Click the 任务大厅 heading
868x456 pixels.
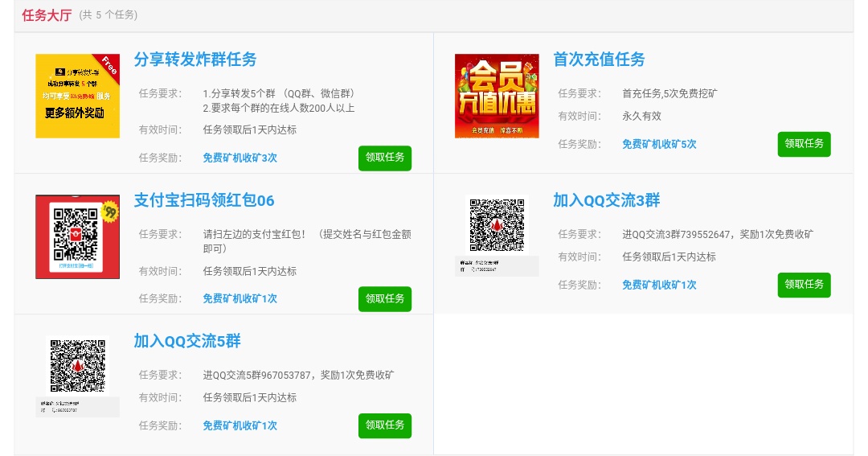coord(47,15)
